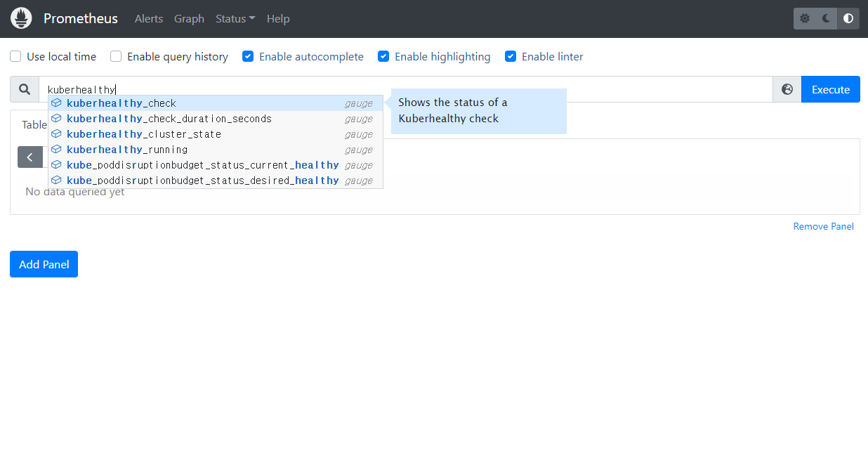This screenshot has width=868, height=465.
Task: Click the Prometheus flame logo
Action: tap(21, 18)
